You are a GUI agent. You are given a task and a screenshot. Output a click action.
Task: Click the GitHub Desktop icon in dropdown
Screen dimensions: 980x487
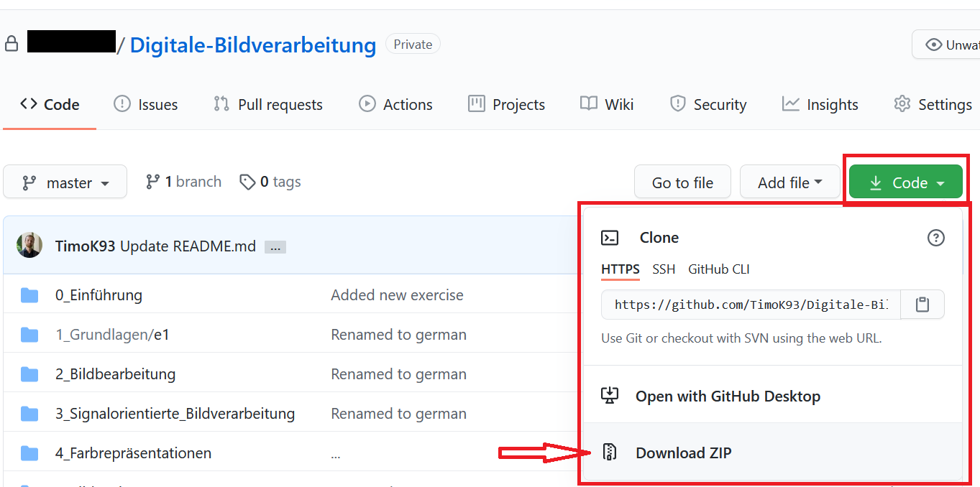(x=610, y=396)
